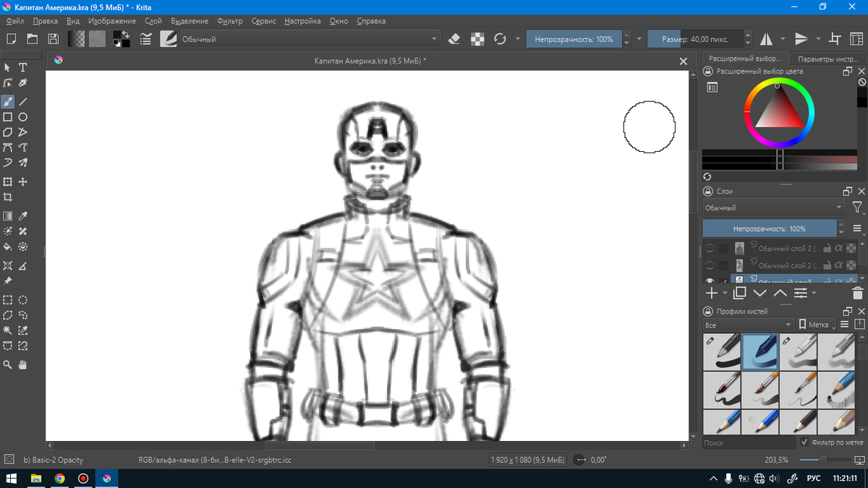Select the Gradient tool
The width and height of the screenshot is (868, 488).
coord(8,215)
